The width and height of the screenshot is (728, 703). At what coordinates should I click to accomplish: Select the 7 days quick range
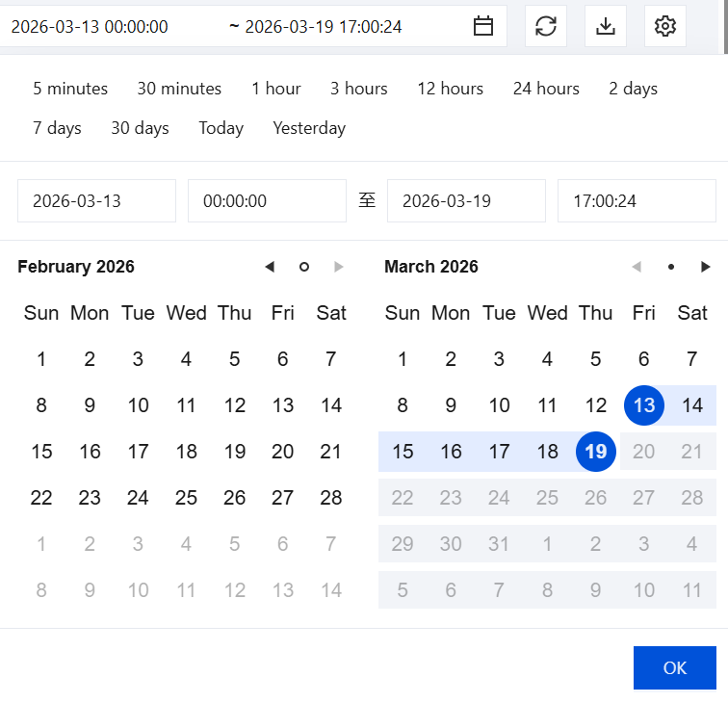coord(57,128)
